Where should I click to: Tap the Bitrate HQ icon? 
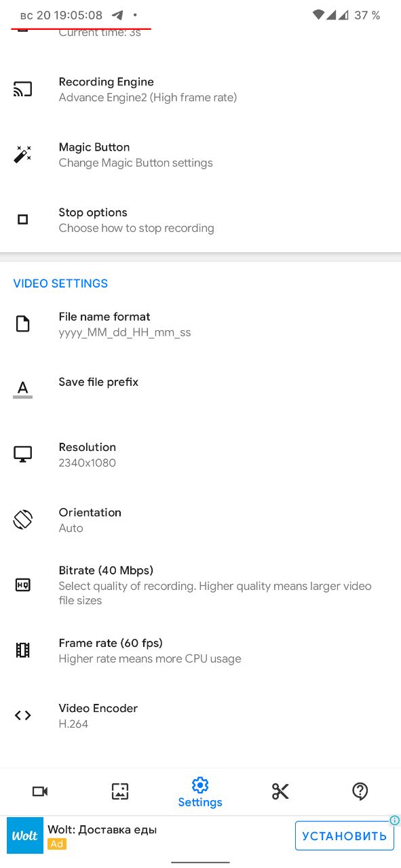click(x=22, y=585)
